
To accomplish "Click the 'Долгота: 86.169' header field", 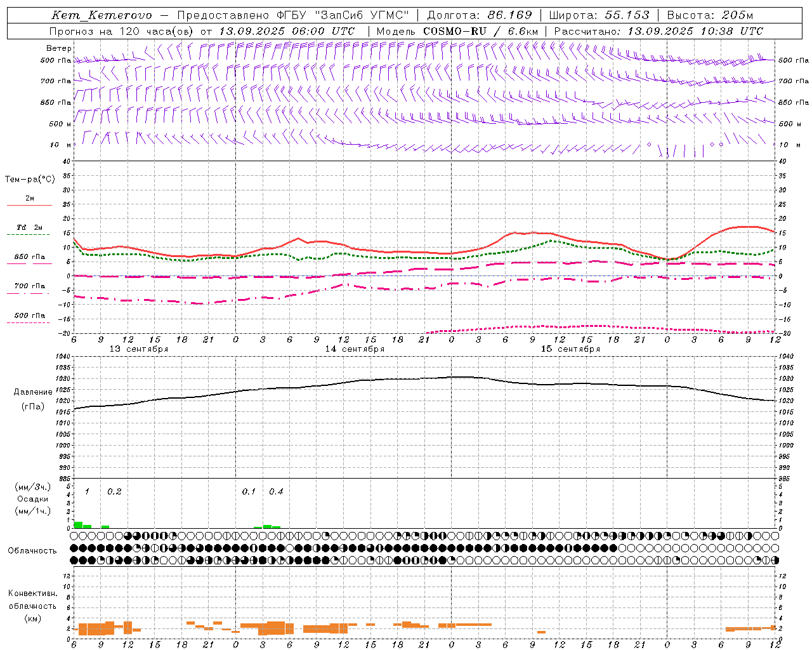I will [x=480, y=15].
